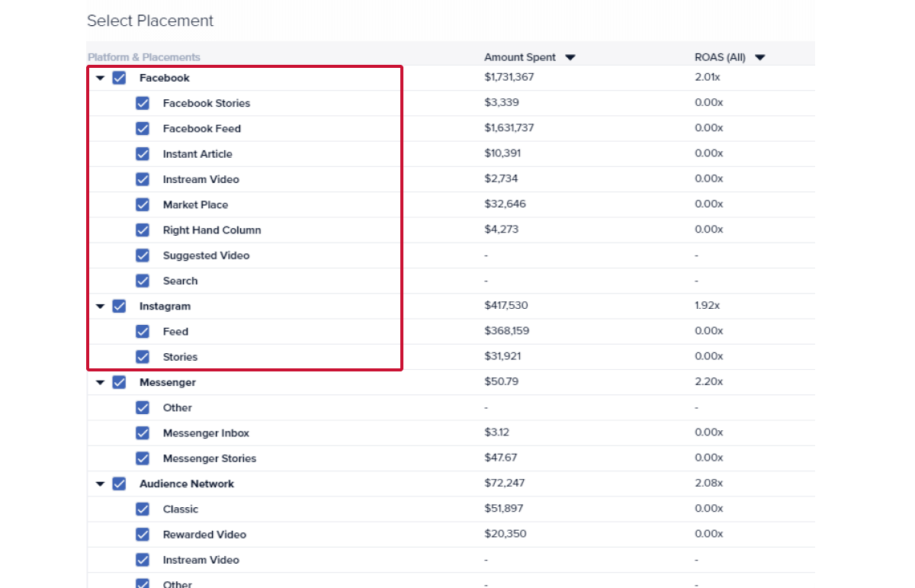915x588 pixels.
Task: Toggle the Facebook Stories checkbox
Action: 143,103
